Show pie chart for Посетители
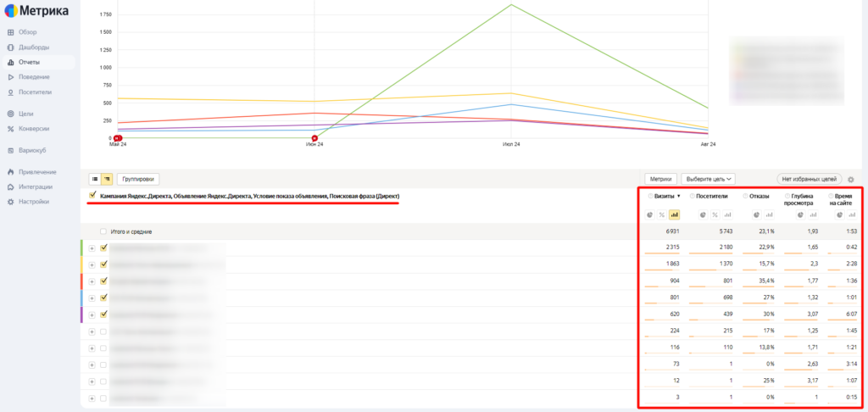Viewport: 868px width, 412px height. tap(703, 214)
